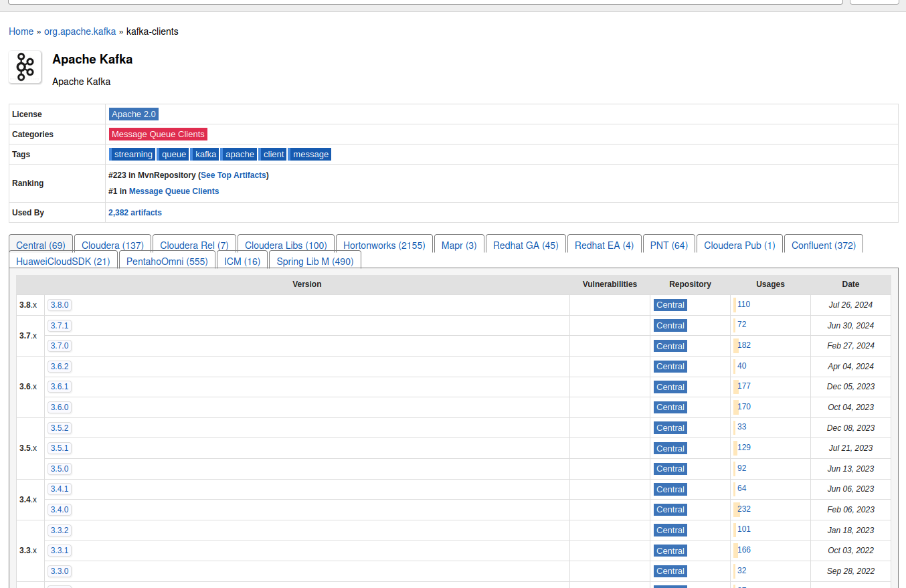Select the apache tag
The height and width of the screenshot is (588, 906).
click(x=239, y=155)
